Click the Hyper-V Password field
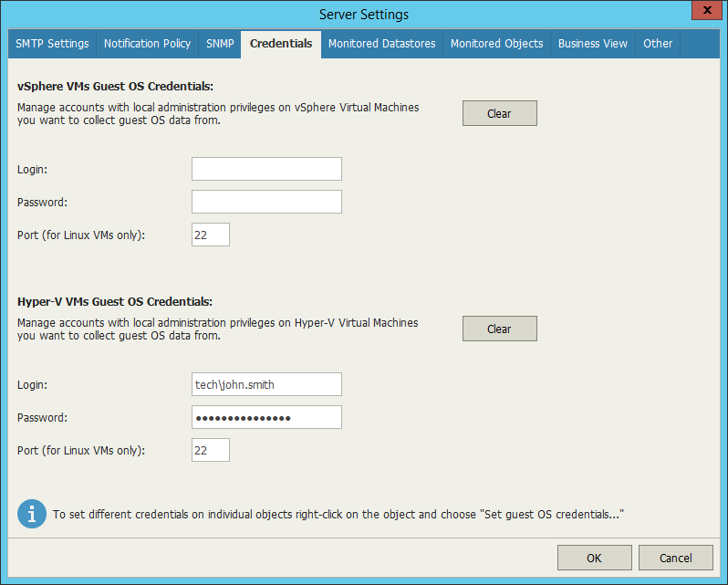728x585 pixels. pos(266,417)
